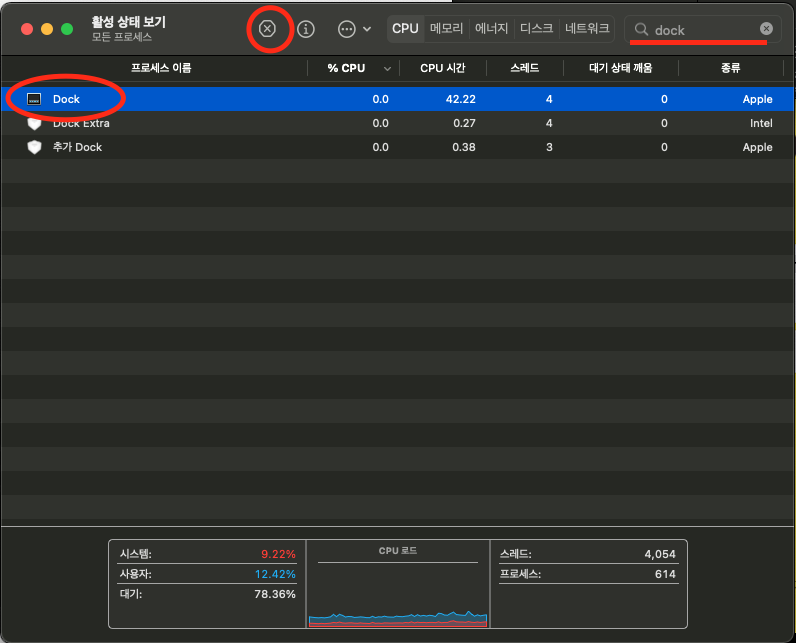Click the shield icon of 추가 Dock
The image size is (796, 643).
point(34,147)
